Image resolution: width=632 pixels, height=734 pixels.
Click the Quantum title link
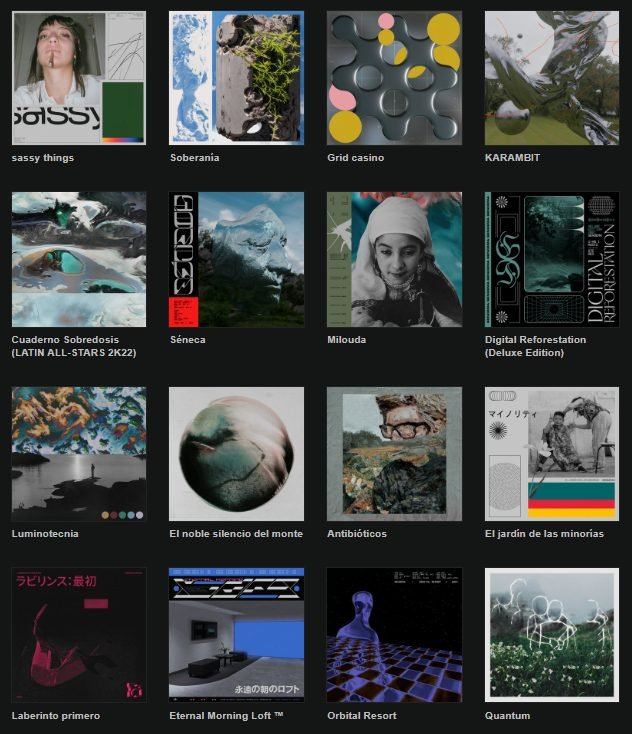[507, 716]
